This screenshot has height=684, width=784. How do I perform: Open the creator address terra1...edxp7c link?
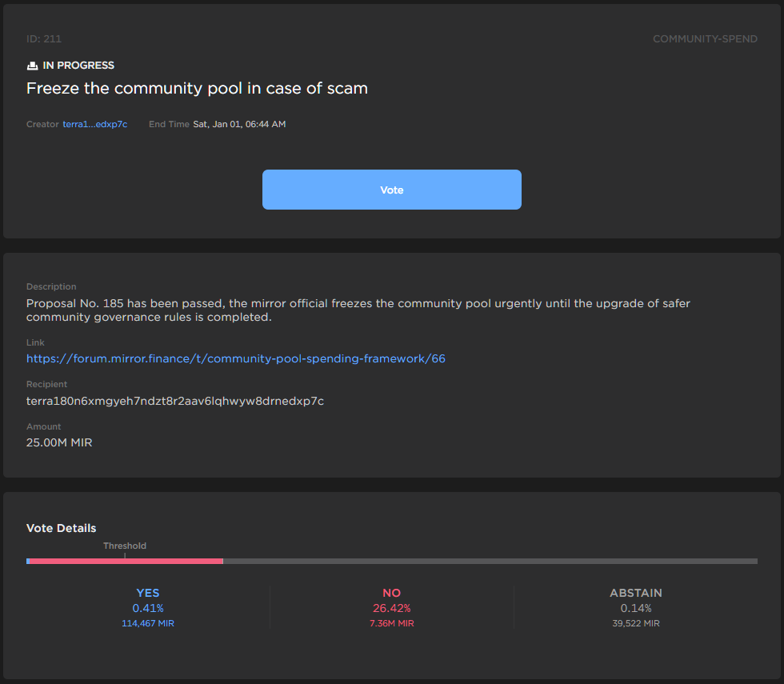[94, 124]
